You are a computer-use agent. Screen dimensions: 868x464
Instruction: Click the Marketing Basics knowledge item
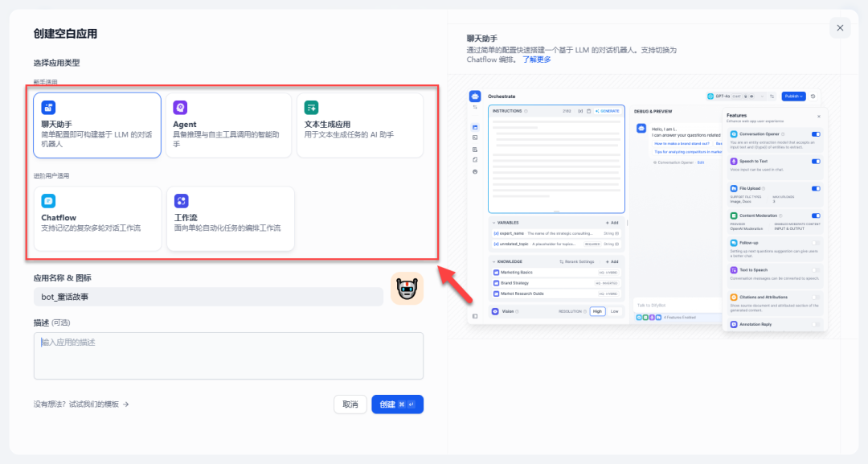coord(556,273)
